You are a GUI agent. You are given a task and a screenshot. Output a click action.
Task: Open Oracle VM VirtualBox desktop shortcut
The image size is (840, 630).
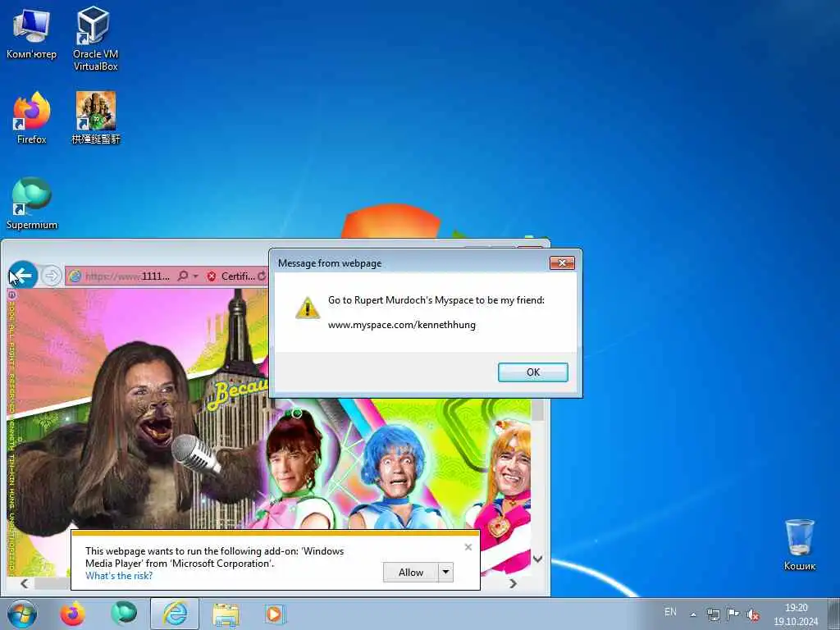(95, 38)
